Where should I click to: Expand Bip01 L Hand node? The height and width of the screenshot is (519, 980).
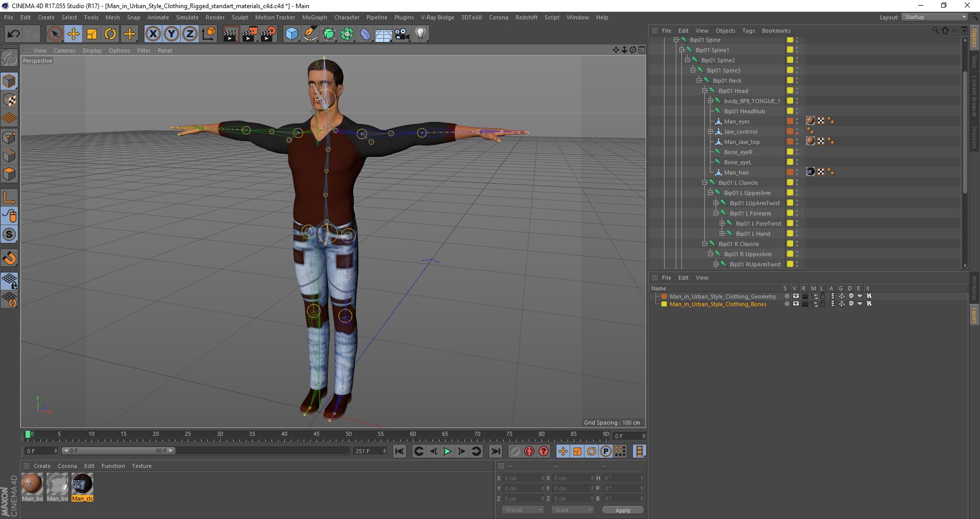tap(722, 234)
